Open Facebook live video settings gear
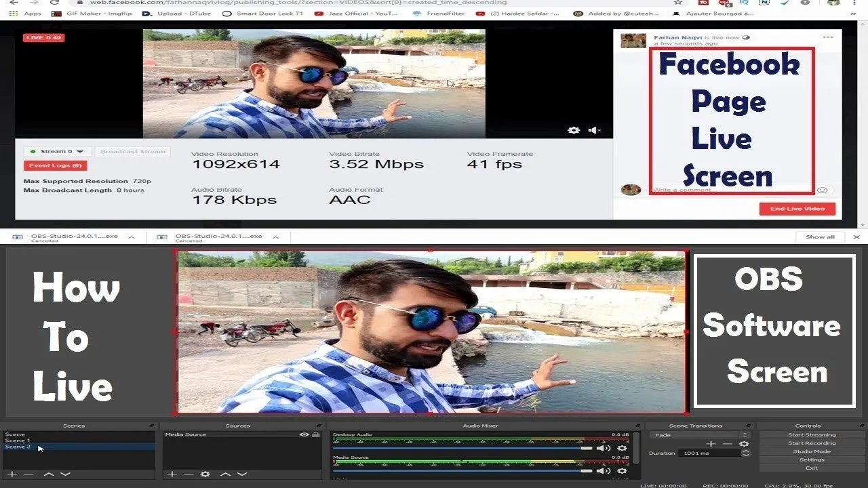 (x=574, y=130)
